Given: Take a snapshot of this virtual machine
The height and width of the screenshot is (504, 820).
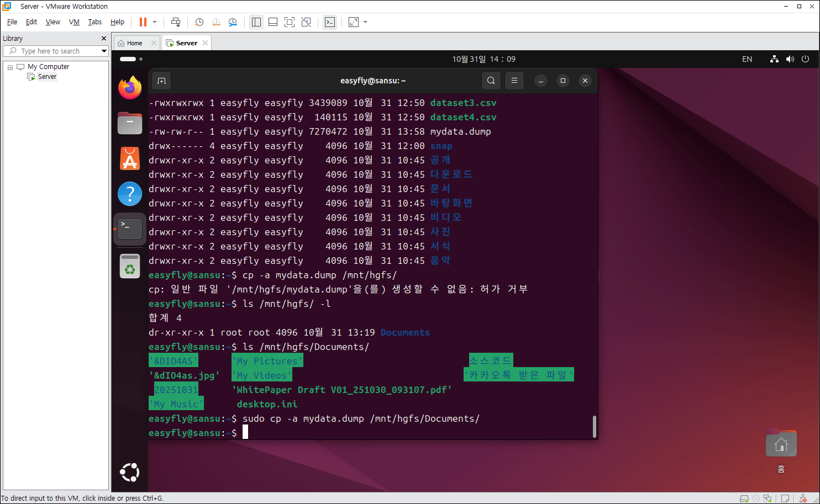Looking at the screenshot, I should 199,22.
